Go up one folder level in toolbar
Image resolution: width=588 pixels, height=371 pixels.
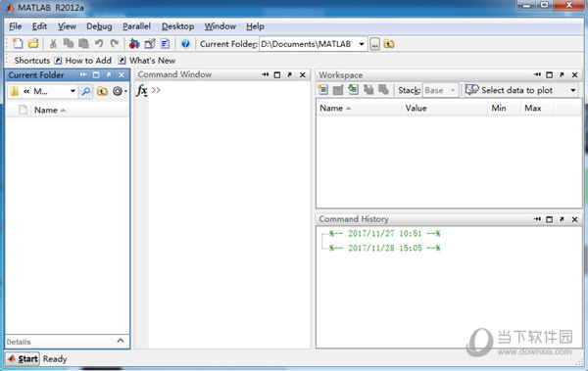point(389,44)
